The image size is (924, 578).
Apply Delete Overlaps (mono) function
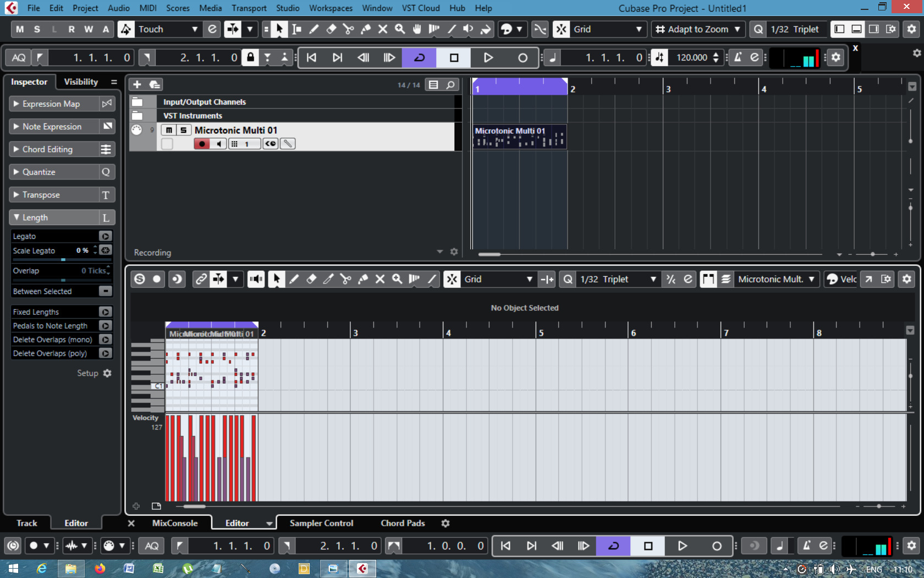click(x=105, y=339)
